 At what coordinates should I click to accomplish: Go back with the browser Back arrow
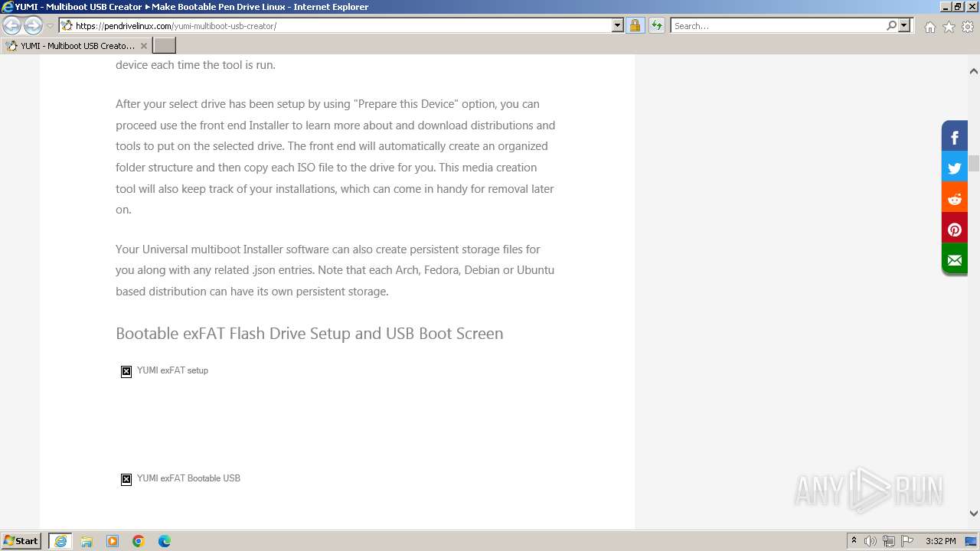pyautogui.click(x=11, y=25)
